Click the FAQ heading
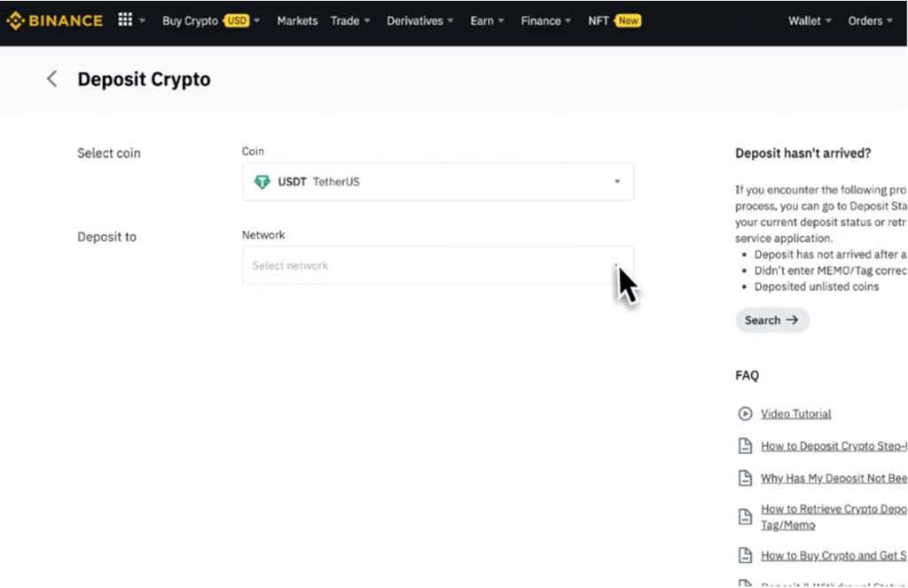Viewport: 908px width, 588px height. [747, 375]
